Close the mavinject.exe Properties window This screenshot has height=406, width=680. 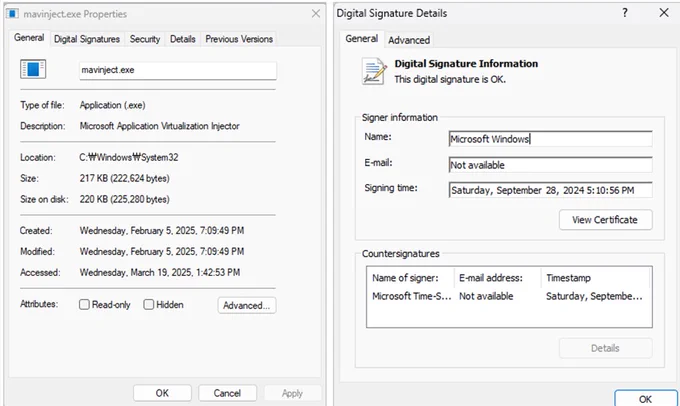coord(316,13)
